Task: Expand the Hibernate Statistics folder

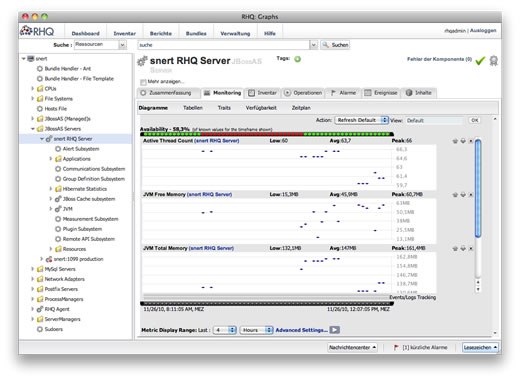Action: (x=51, y=189)
